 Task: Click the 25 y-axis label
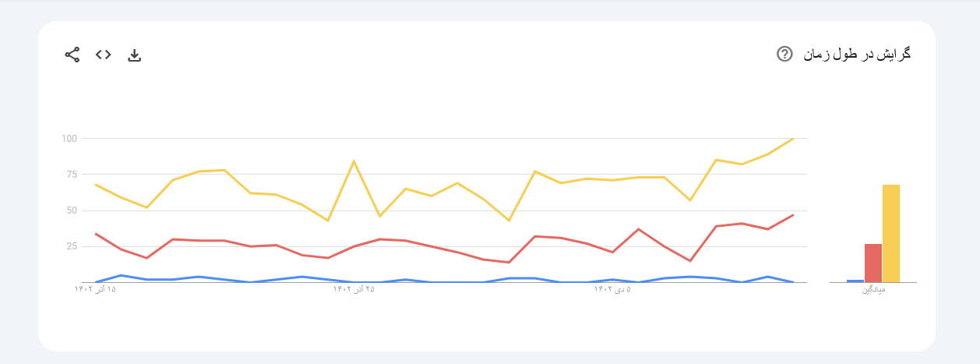click(72, 246)
